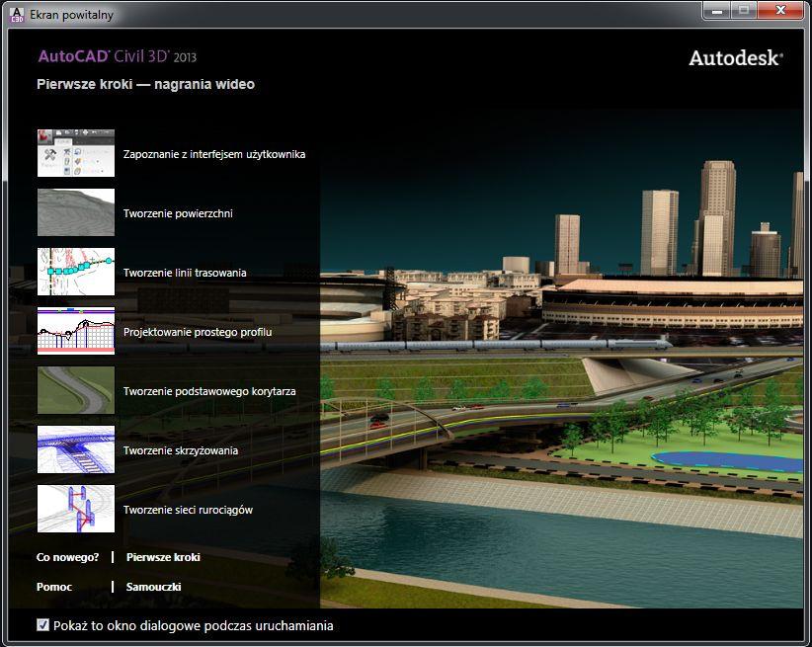Viewport: 812px width, 647px height.
Task: Open the alignment creation video thumbnail
Action: pos(76,272)
